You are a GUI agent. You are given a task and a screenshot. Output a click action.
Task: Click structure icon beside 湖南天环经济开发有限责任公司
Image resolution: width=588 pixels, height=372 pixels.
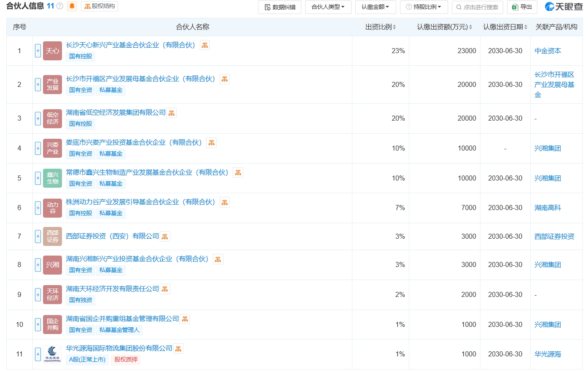pos(165,289)
